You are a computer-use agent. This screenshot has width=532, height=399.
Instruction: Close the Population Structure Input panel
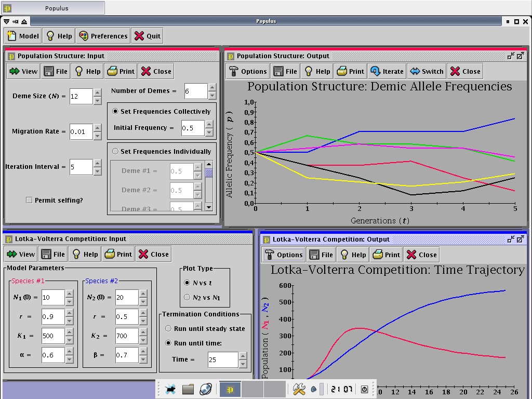pyautogui.click(x=156, y=71)
